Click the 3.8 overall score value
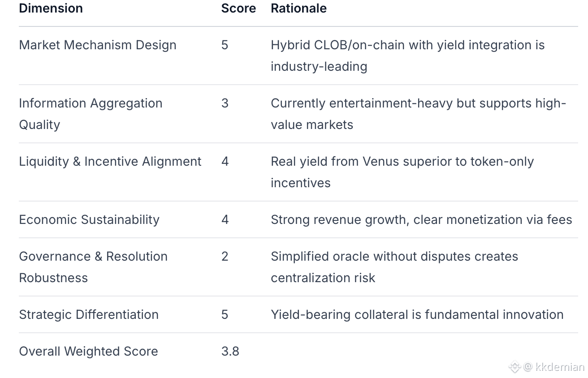The height and width of the screenshot is (378, 588). pos(230,351)
